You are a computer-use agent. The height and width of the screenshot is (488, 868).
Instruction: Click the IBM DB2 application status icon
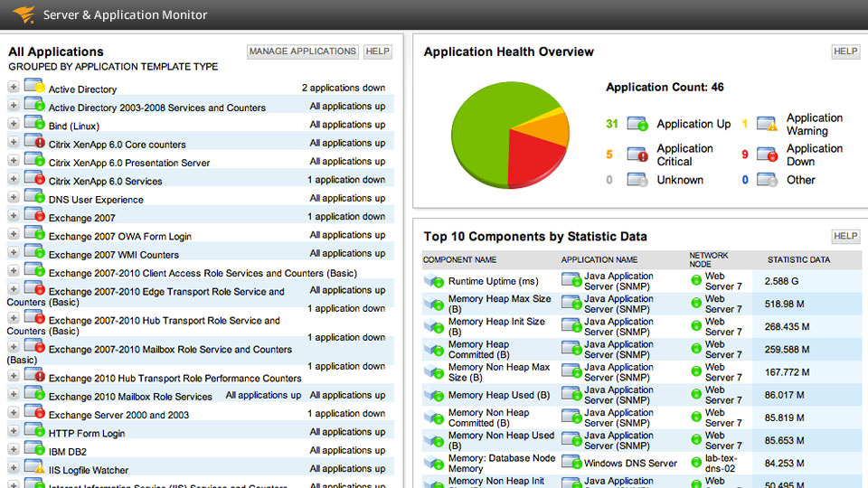pyautogui.click(x=34, y=449)
